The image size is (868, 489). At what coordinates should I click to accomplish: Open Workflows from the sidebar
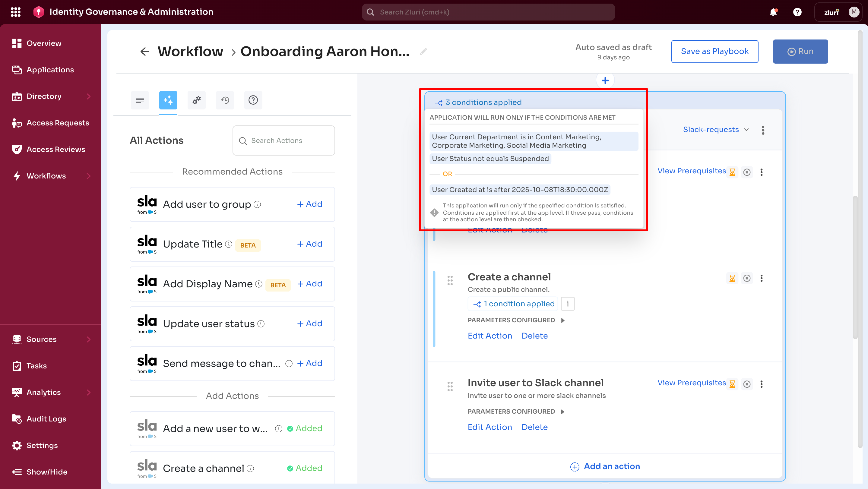(x=46, y=175)
